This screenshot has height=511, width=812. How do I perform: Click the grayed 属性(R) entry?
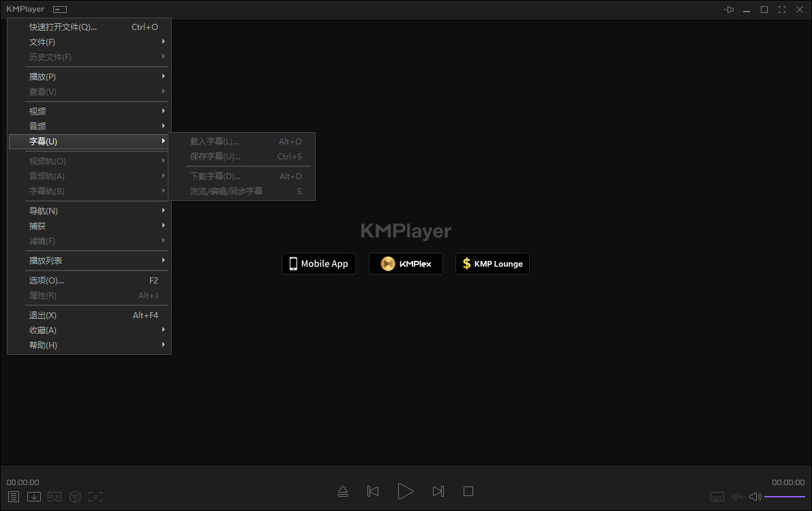(89, 295)
